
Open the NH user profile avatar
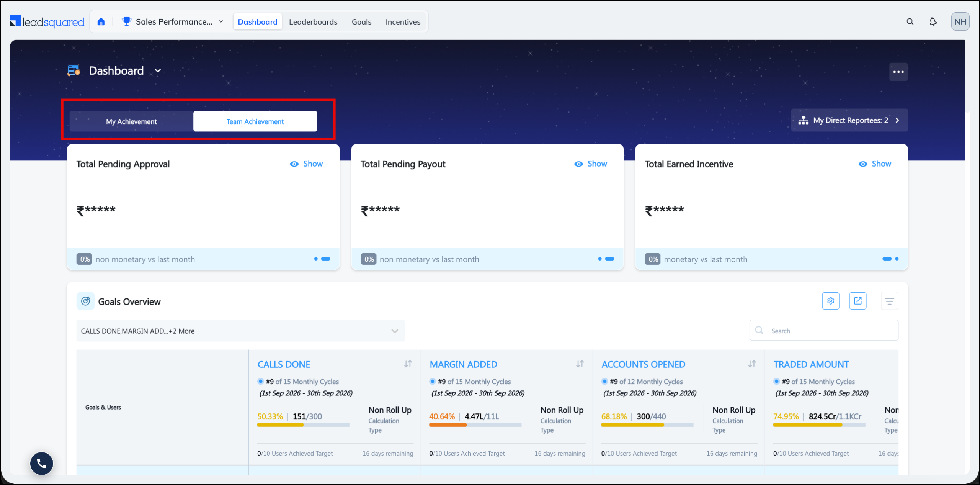point(960,21)
